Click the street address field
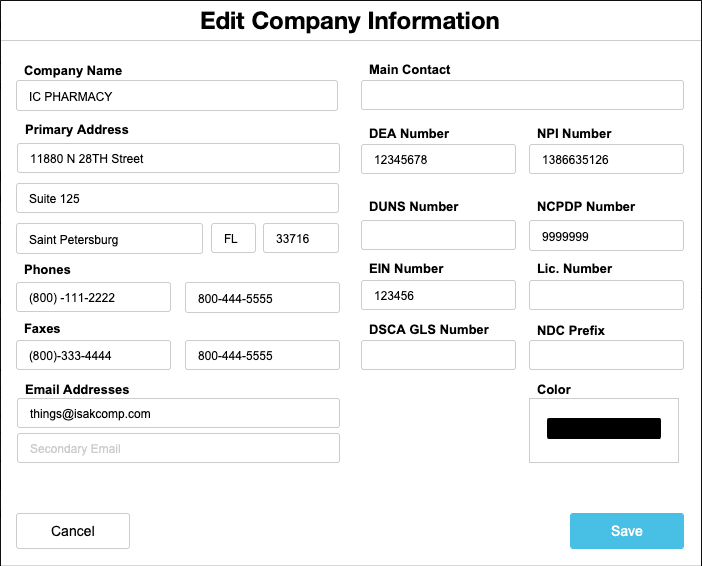 click(177, 159)
